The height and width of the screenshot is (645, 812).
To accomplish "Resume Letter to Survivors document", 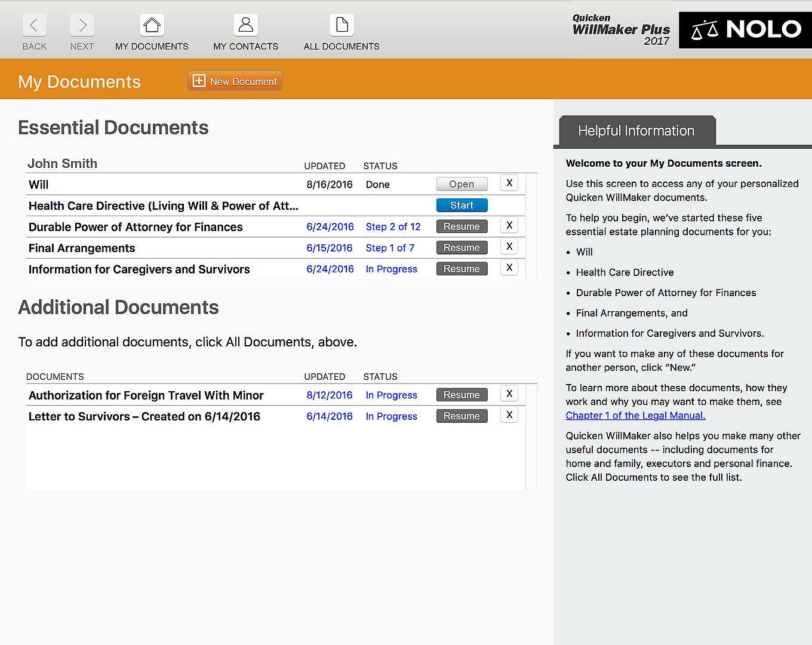I will click(462, 416).
